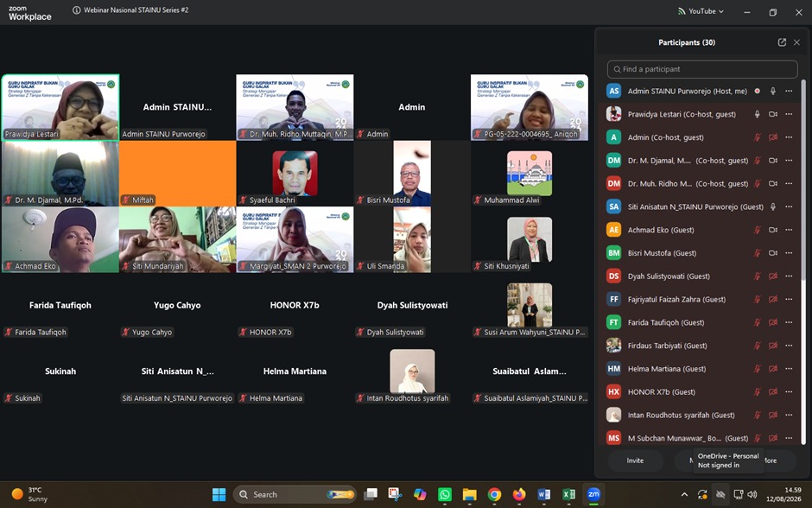Image resolution: width=812 pixels, height=508 pixels.
Task: Open more options for Prawidya Lestari
Action: (x=789, y=114)
